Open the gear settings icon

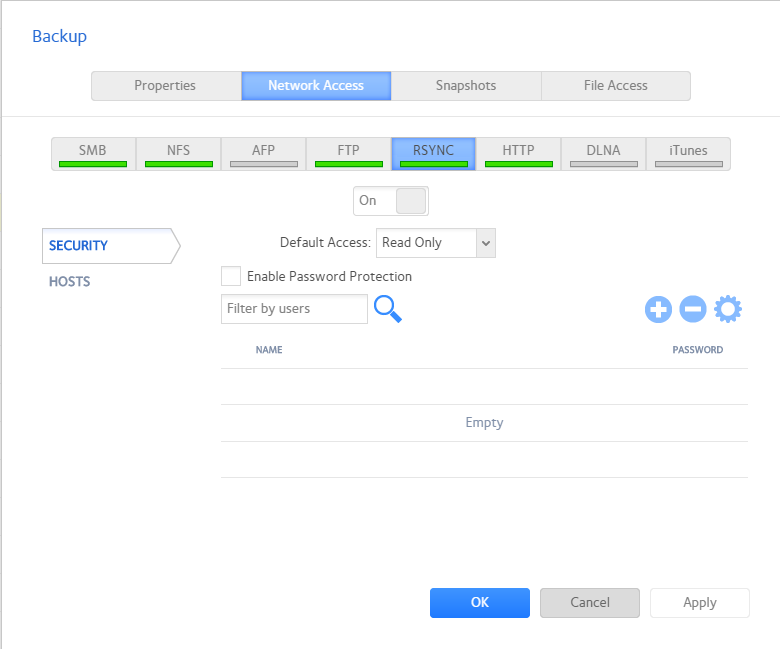tap(728, 310)
